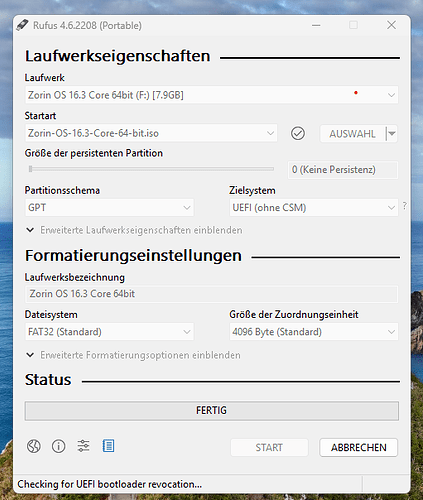
Task: Expand Erweiterte Formatierungsoptionen einblenden
Action: point(133,355)
